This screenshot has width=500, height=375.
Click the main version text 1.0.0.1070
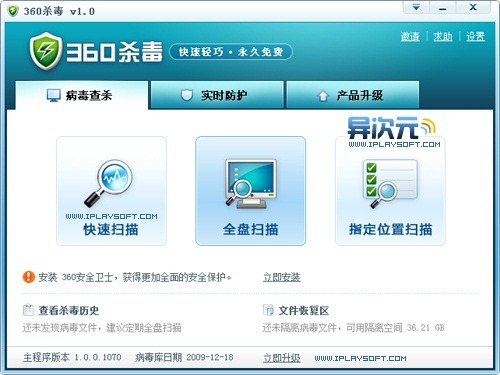(98, 358)
